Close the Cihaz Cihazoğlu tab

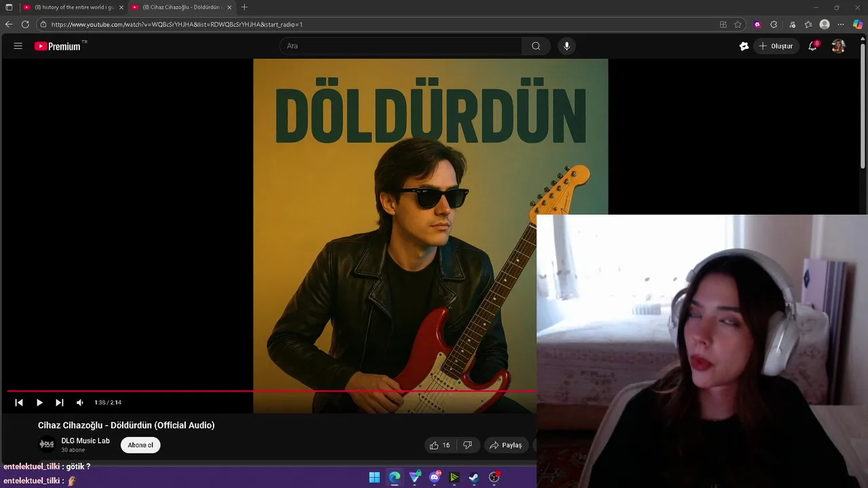tap(229, 7)
